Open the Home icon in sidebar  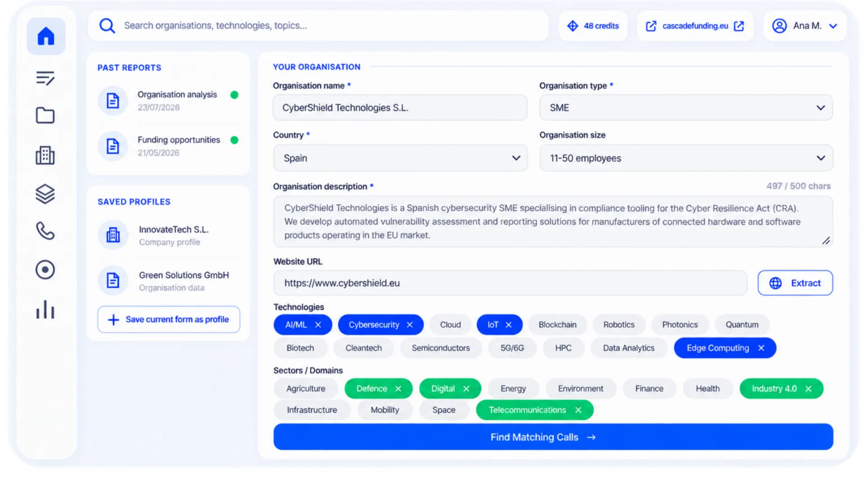click(x=46, y=36)
